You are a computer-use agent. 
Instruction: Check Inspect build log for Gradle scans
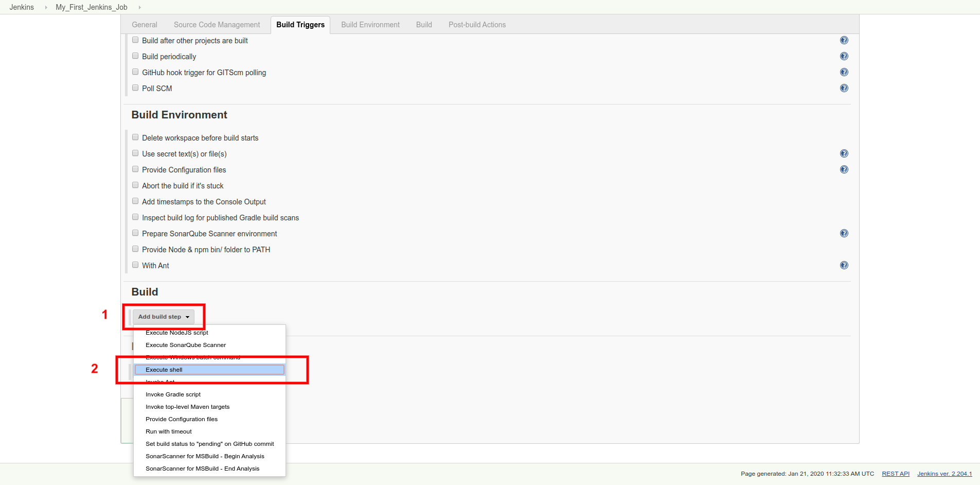coord(135,217)
